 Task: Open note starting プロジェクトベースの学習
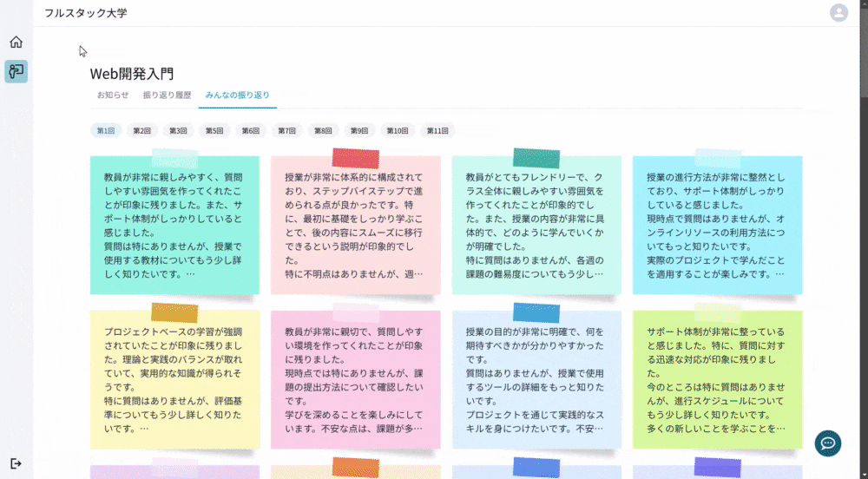pyautogui.click(x=174, y=379)
